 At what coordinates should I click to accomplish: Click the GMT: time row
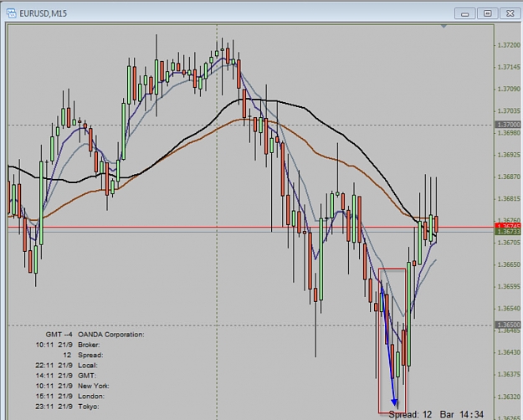66,376
